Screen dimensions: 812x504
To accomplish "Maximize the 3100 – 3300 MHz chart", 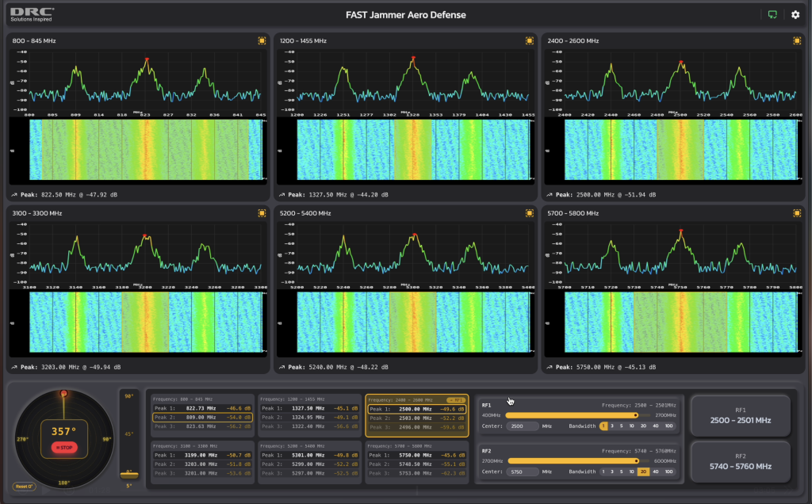I will pyautogui.click(x=262, y=213).
